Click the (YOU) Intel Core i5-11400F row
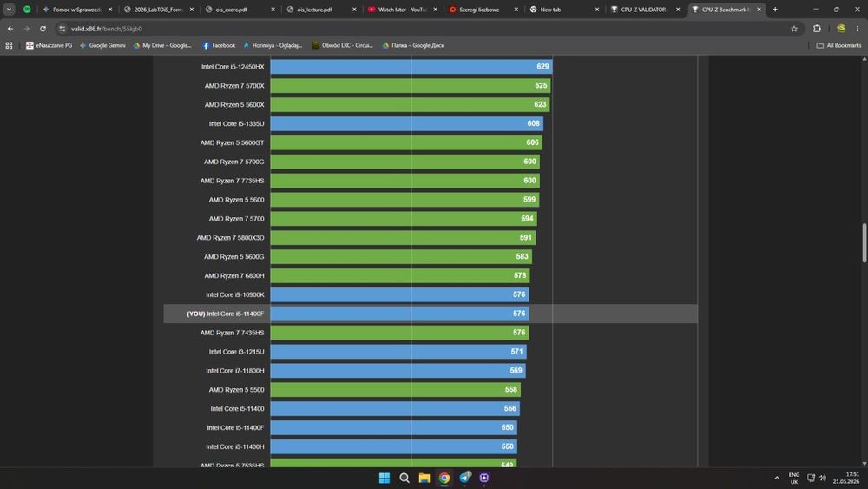 click(431, 314)
